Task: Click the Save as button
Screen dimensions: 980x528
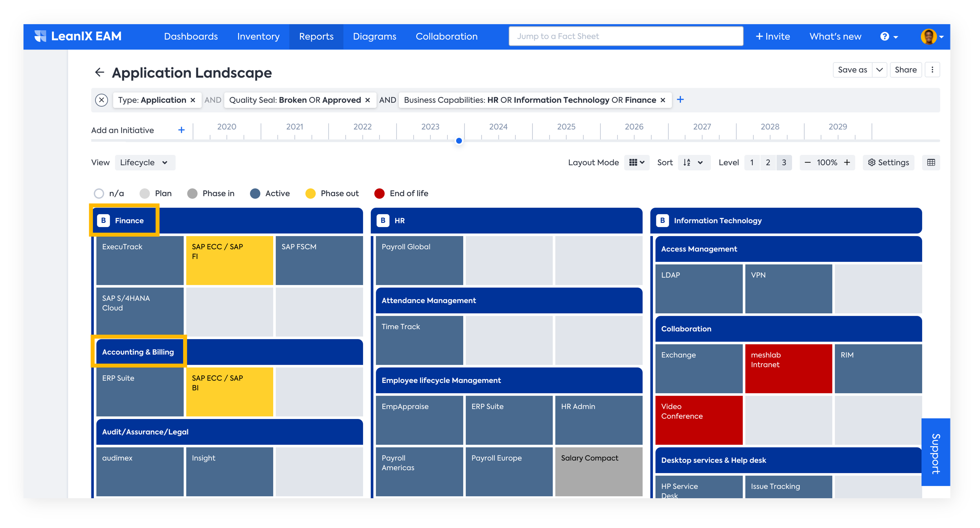Action: tap(852, 70)
